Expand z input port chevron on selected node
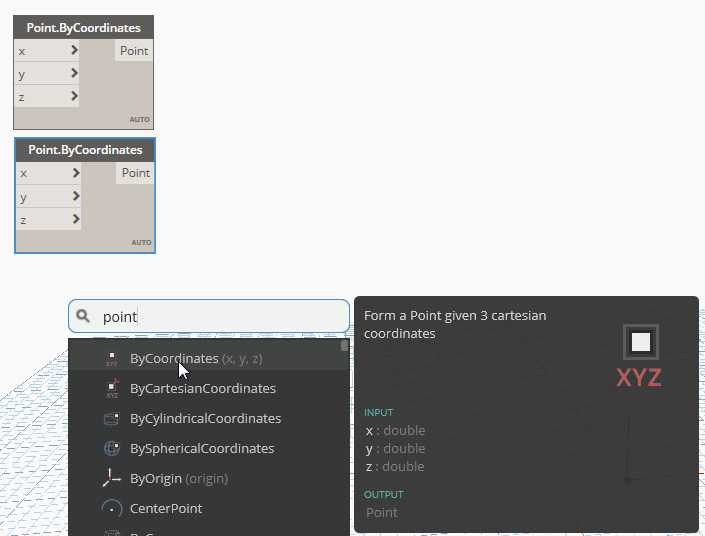This screenshot has height=536, width=705. click(x=74, y=219)
